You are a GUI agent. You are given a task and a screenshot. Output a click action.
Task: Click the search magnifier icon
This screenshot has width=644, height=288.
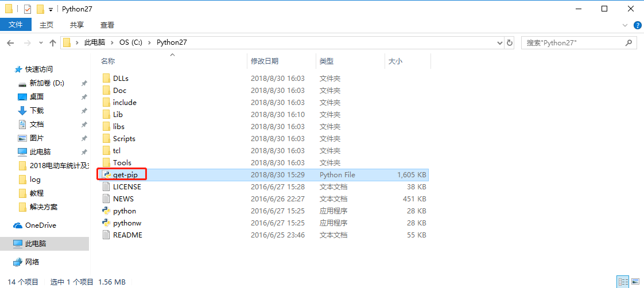(629, 42)
